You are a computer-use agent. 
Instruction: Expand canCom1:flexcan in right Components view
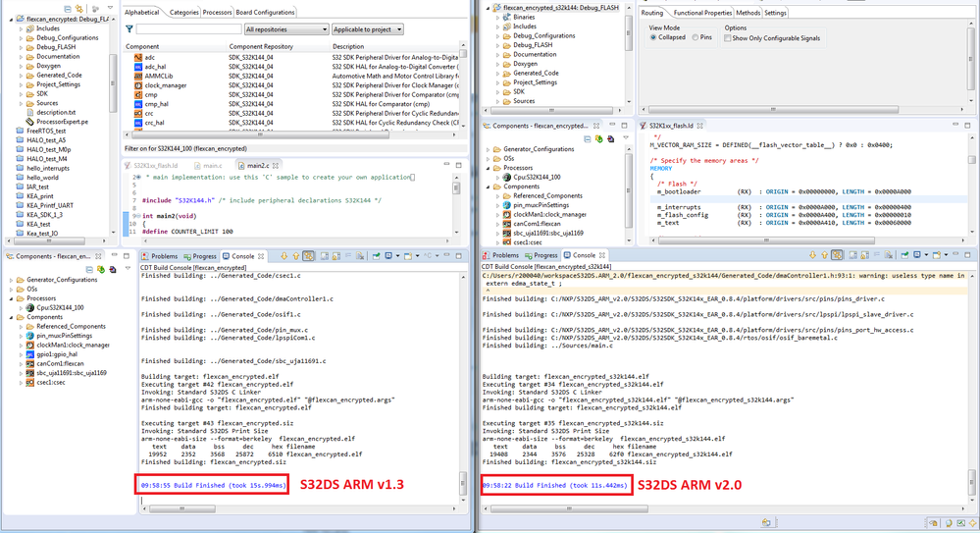498,224
